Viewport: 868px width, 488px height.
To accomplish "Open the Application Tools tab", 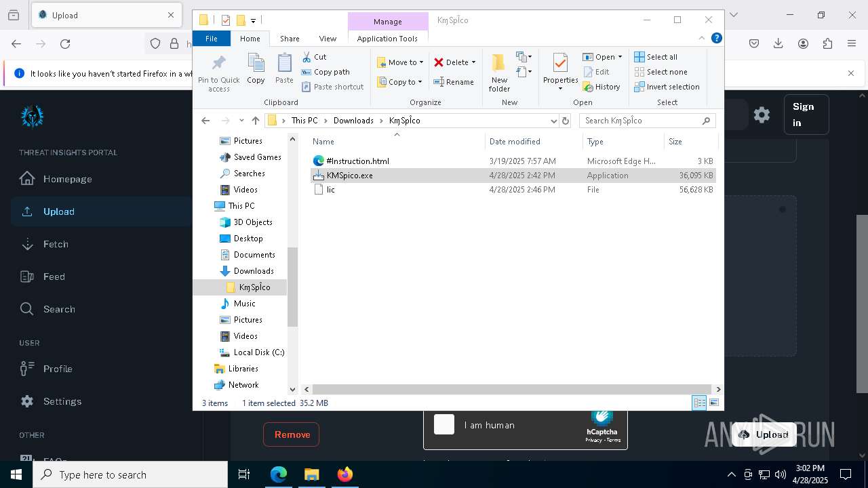I will pyautogui.click(x=387, y=39).
